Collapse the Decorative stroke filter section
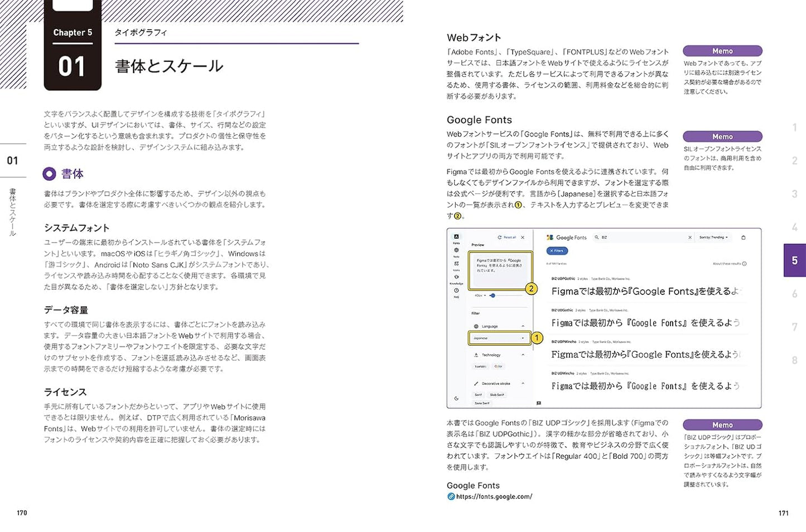The height and width of the screenshot is (532, 806). [523, 384]
